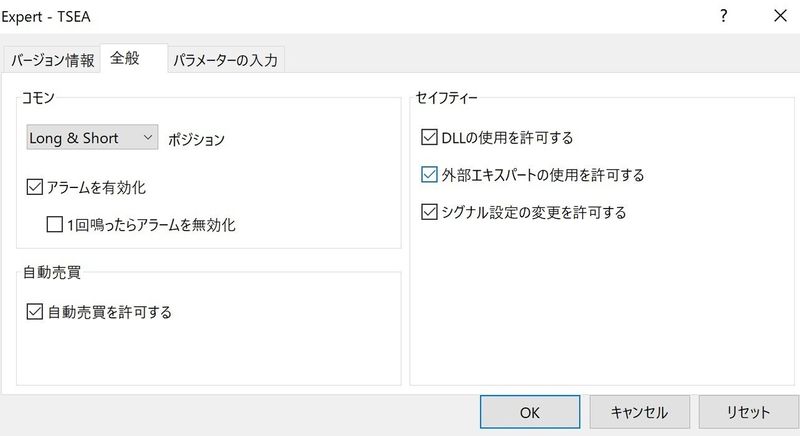Expand the Long & Short position dropdown

pos(92,138)
